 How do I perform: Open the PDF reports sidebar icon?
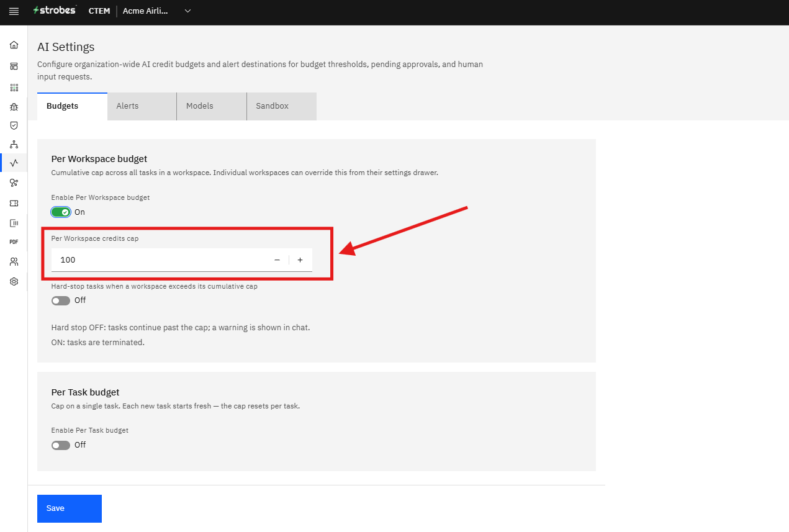[x=14, y=242]
